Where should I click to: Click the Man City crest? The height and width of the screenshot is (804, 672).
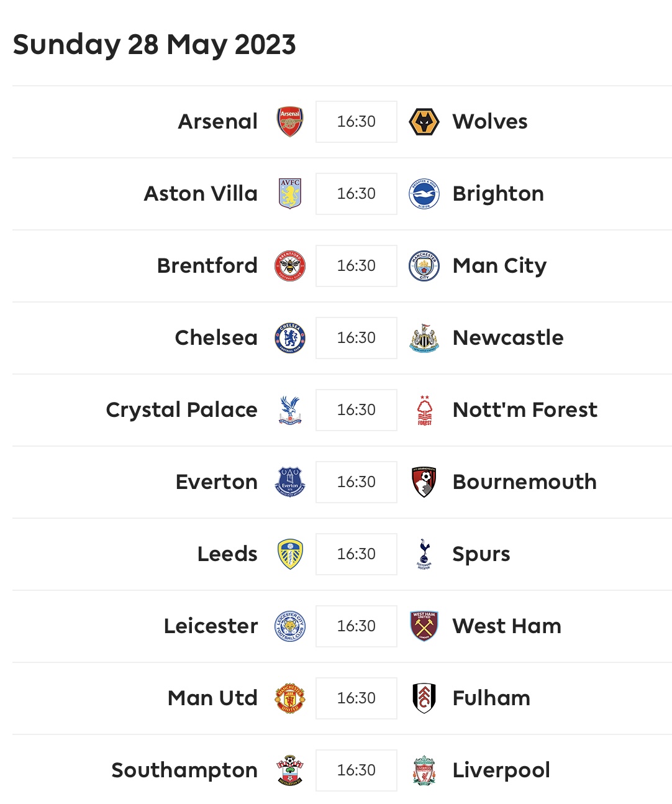pyautogui.click(x=424, y=266)
